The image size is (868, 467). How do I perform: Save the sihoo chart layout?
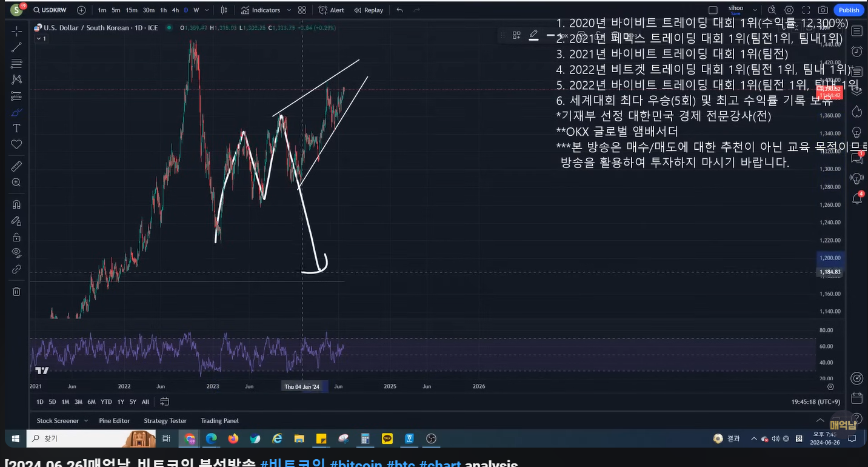click(x=735, y=10)
